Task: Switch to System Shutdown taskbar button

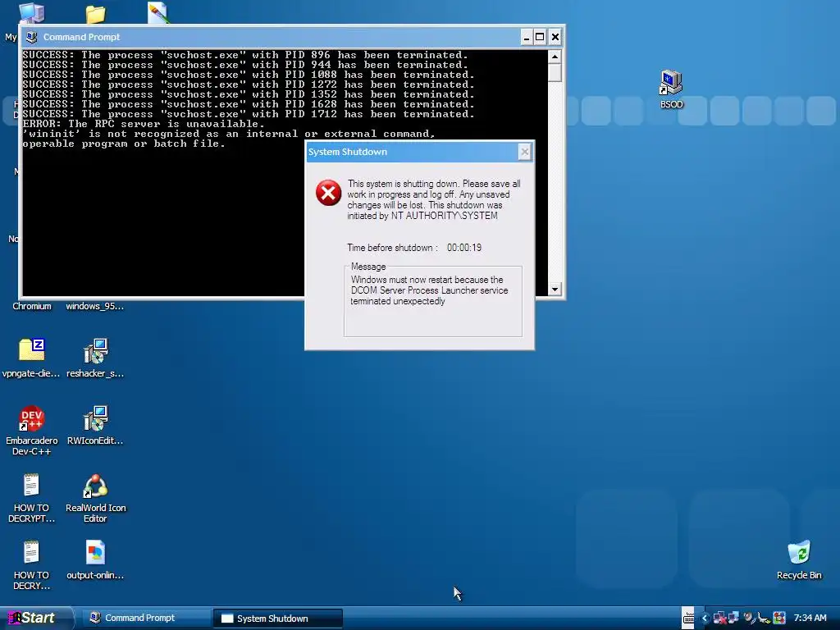Action: click(x=277, y=619)
